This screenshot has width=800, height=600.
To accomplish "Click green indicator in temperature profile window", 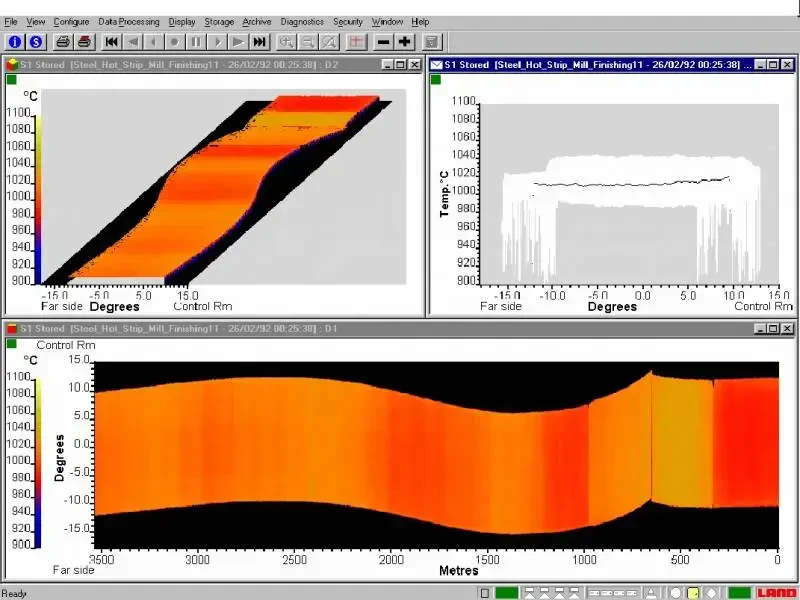I will tap(436, 80).
